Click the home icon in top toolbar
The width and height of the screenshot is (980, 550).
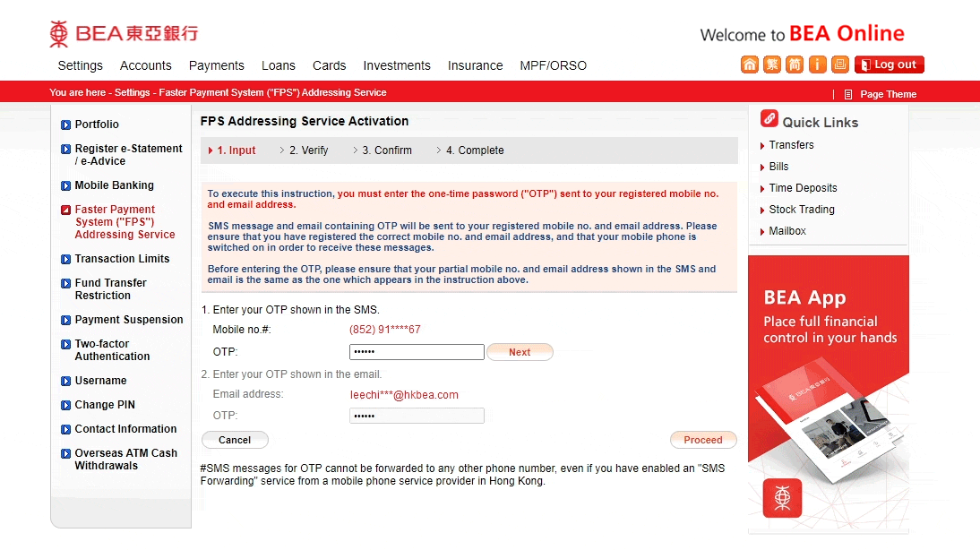750,64
